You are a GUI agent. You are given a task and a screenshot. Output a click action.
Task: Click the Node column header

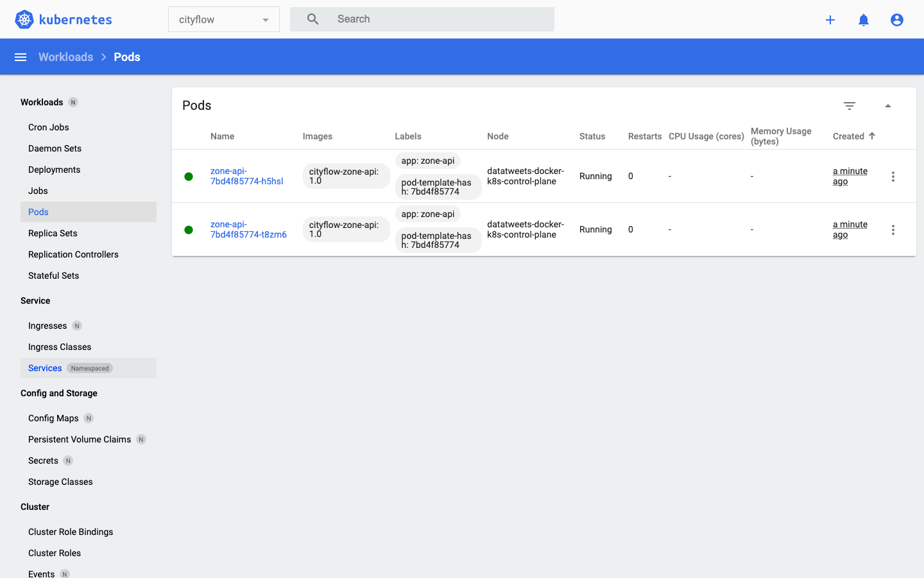[x=498, y=136]
